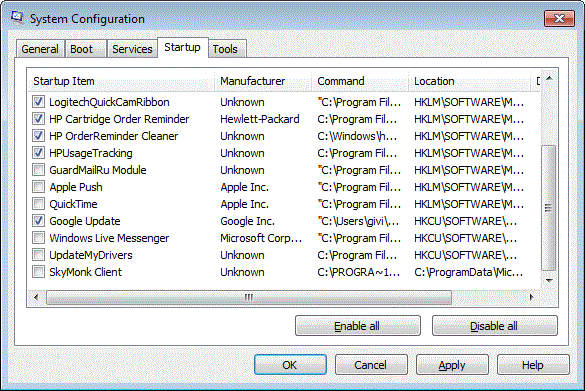
Task: Click the Enable all button
Action: click(x=357, y=326)
